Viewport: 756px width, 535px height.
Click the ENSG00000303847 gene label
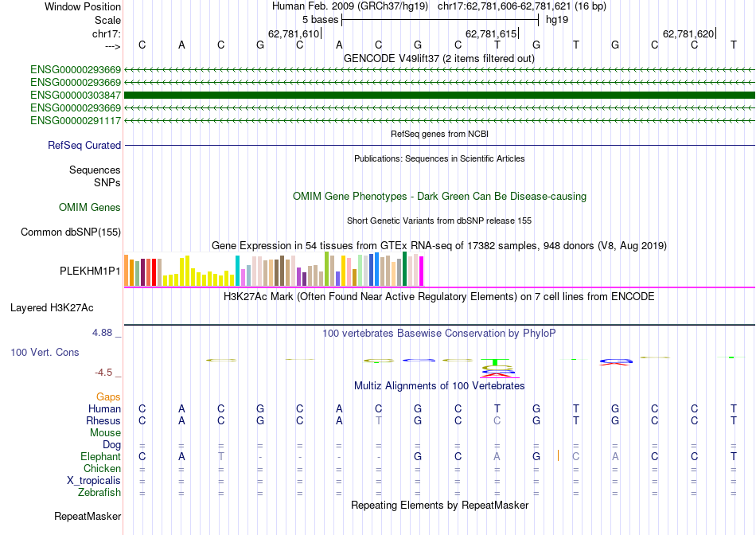76,95
